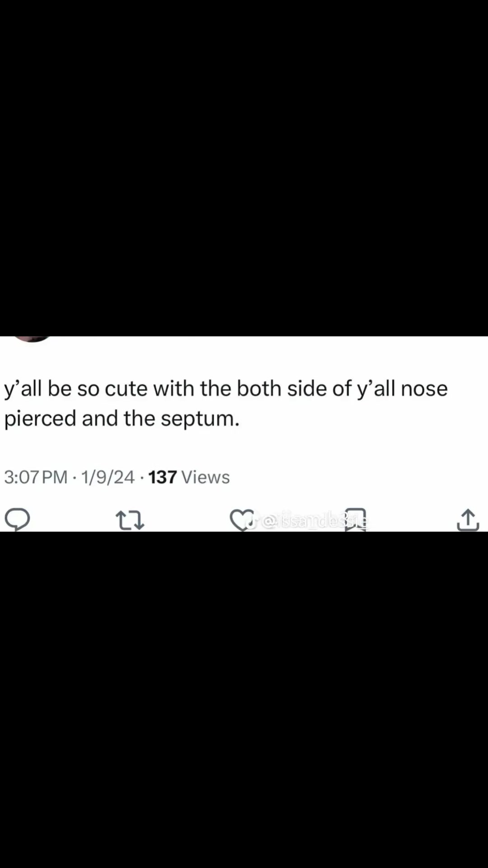The width and height of the screenshot is (488, 868).
Task: Open the share upload arrow icon
Action: tap(468, 520)
